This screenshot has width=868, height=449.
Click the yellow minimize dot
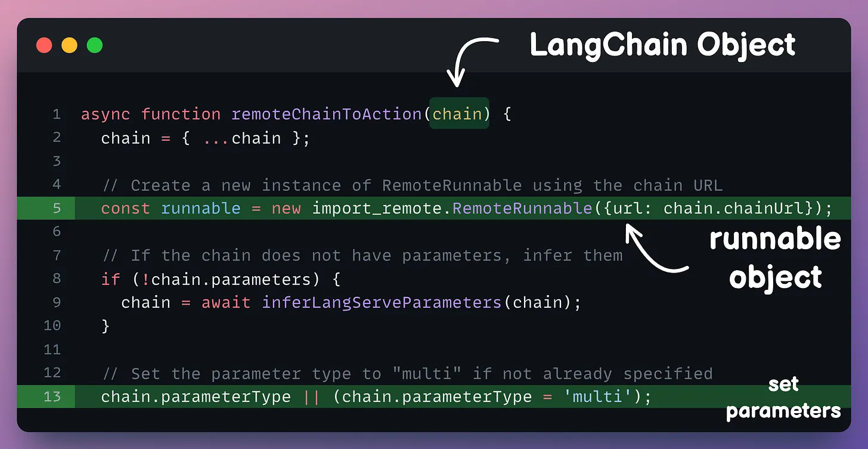(70, 45)
